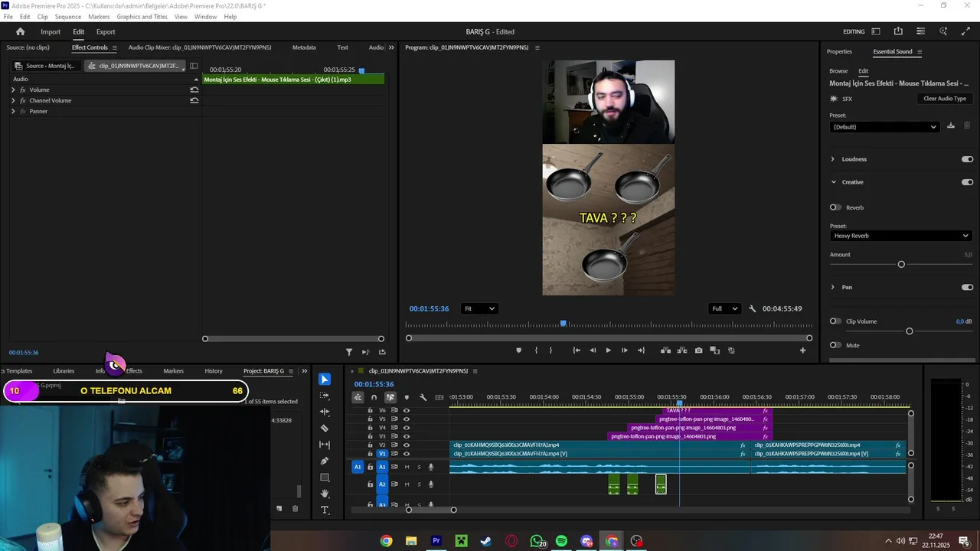
Task: Go to In point in Program monitor
Action: click(577, 350)
